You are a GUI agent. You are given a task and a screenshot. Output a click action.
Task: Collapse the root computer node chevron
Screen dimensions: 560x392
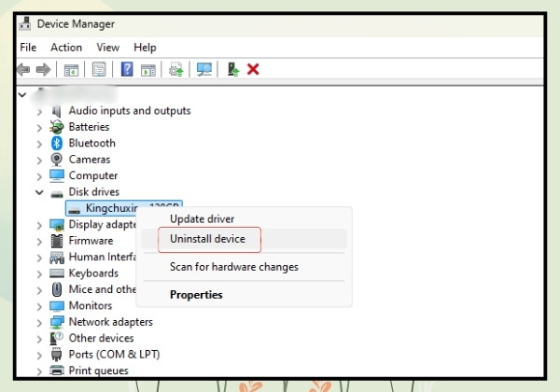[22, 95]
